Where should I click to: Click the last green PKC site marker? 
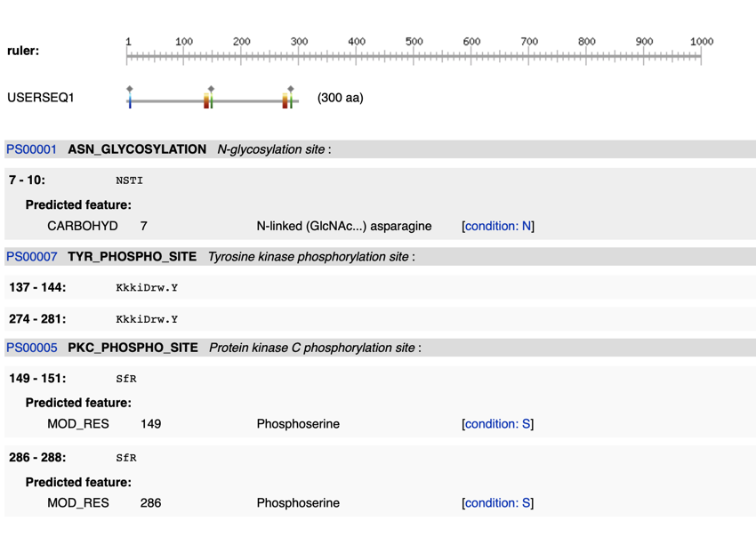[291, 102]
